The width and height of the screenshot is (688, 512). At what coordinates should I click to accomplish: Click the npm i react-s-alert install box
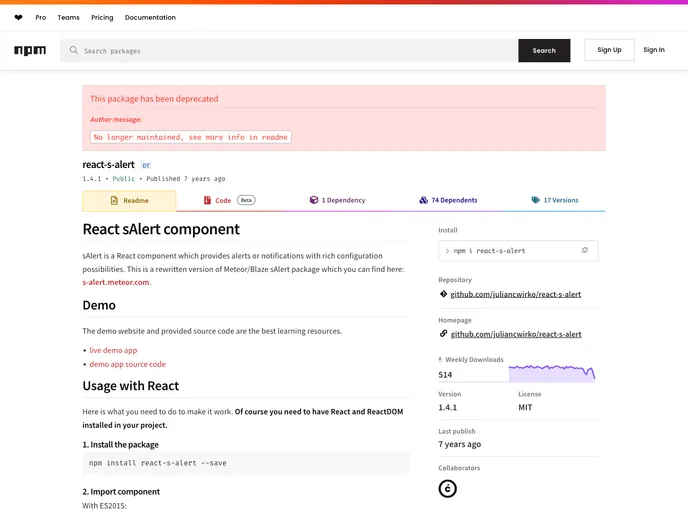[518, 251]
